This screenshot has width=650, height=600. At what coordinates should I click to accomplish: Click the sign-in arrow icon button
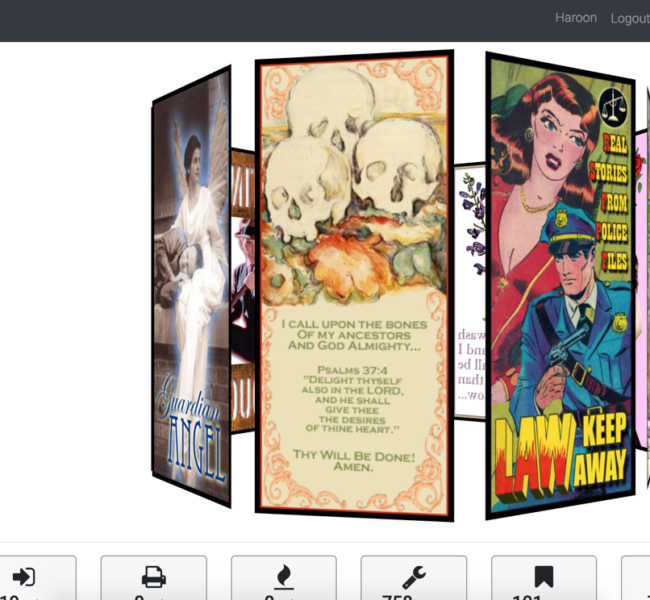(24, 578)
